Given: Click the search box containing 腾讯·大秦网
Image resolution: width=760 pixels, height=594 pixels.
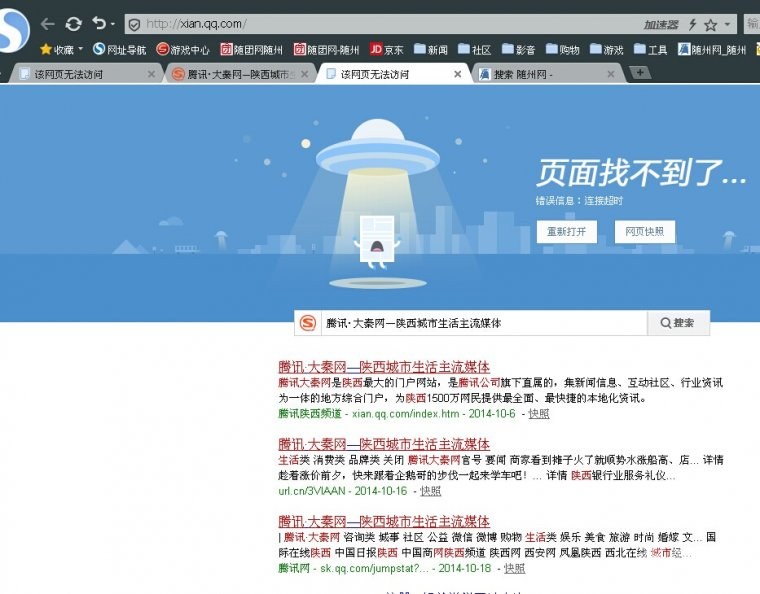Looking at the screenshot, I should tap(484, 323).
